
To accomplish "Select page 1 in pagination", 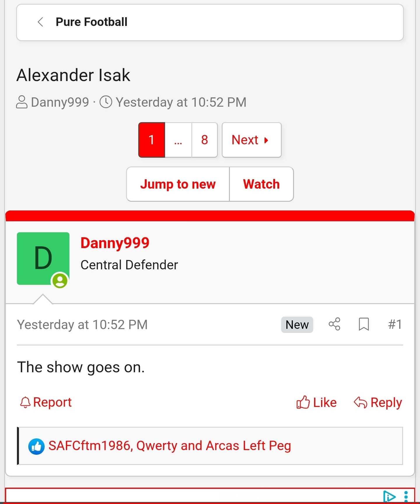I will [x=152, y=140].
